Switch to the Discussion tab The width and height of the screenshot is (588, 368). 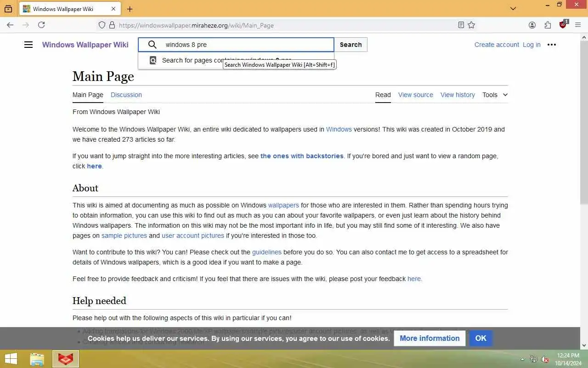click(126, 95)
